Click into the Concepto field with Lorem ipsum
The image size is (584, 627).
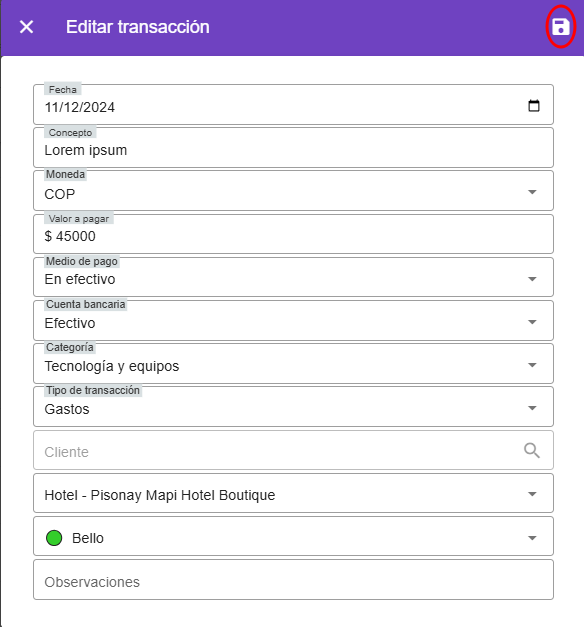pos(293,148)
